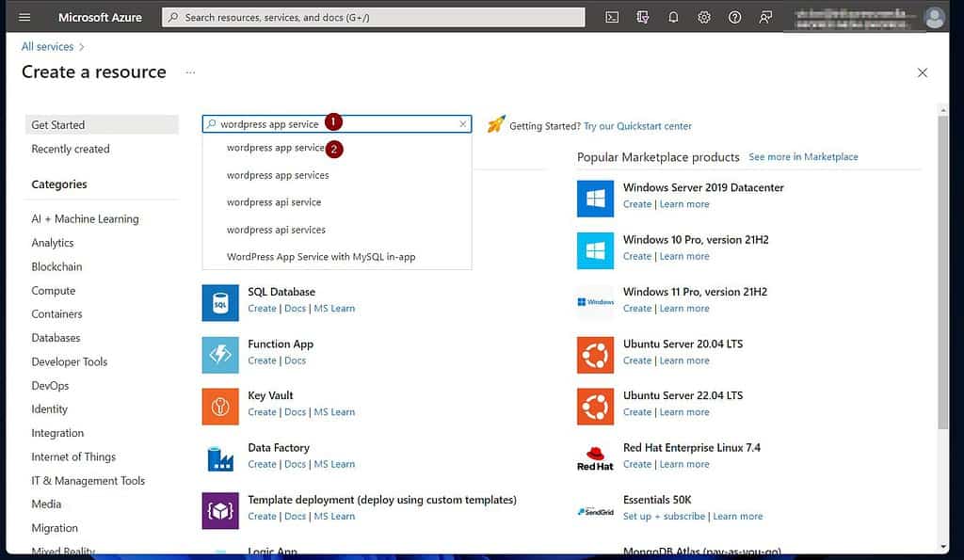This screenshot has width=964, height=560.
Task: Select Recently created in the sidebar
Action: click(70, 149)
